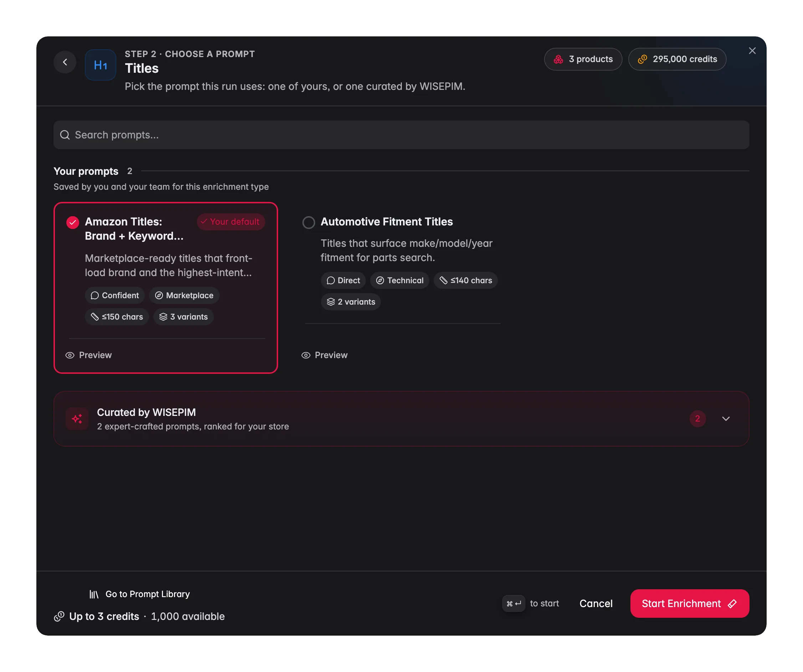Click the 2 expert-crafted prompts subtitle
The width and height of the screenshot is (803, 672).
click(x=193, y=427)
